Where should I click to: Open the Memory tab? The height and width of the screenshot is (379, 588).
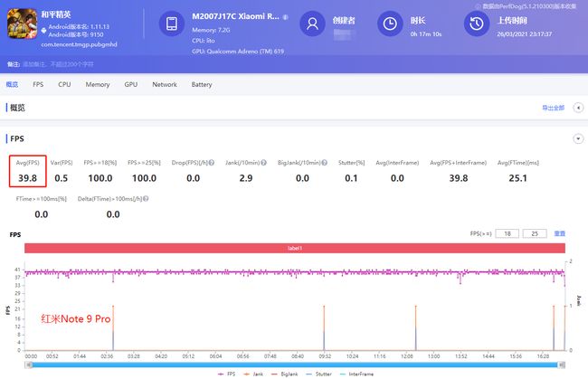97,84
